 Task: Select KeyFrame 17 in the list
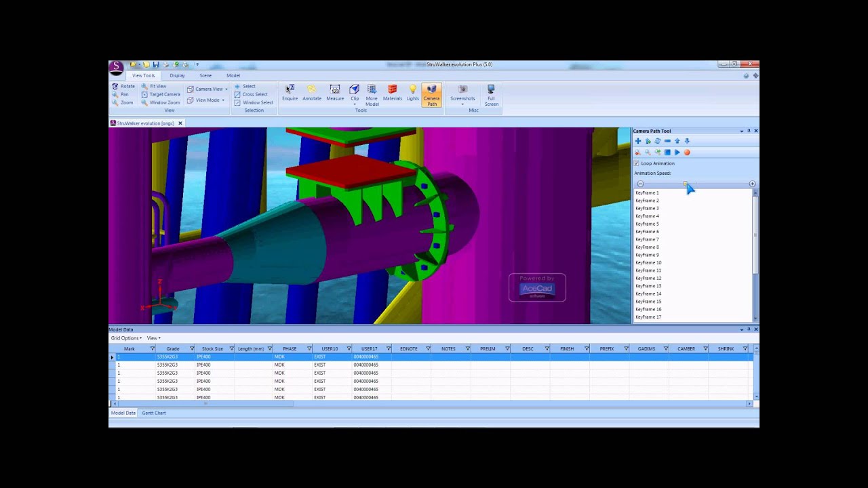[x=692, y=317]
